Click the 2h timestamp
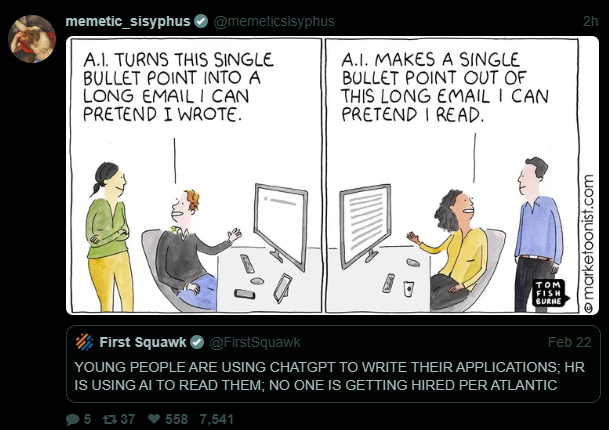Viewport: 609px width, 430px height. coord(590,21)
